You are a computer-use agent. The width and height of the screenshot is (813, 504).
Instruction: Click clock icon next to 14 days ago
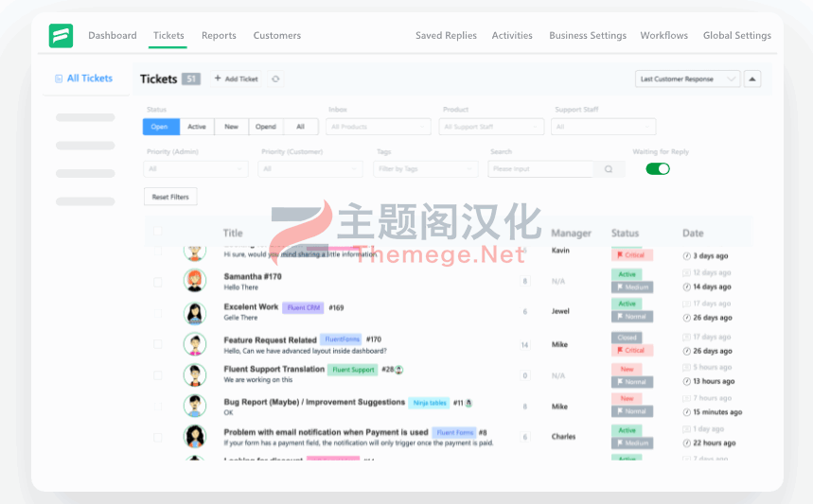pos(686,287)
